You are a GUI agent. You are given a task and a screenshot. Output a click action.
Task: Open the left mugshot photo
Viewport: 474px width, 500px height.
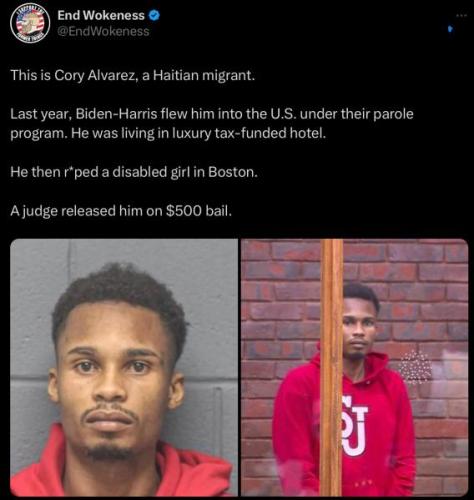coord(124,367)
